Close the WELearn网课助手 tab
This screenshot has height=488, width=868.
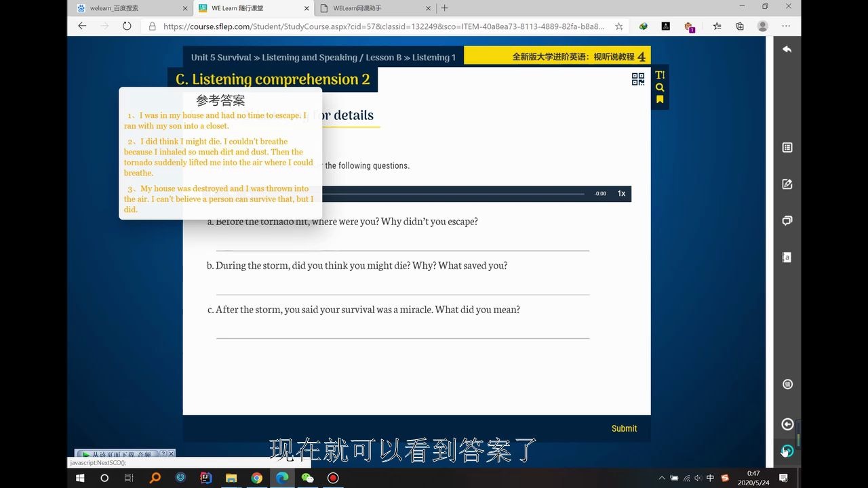tap(429, 8)
